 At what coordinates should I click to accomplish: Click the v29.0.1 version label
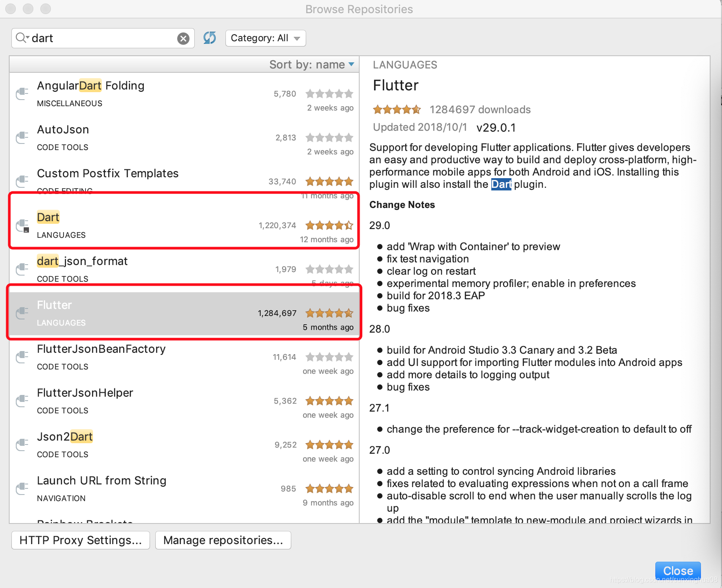[496, 128]
